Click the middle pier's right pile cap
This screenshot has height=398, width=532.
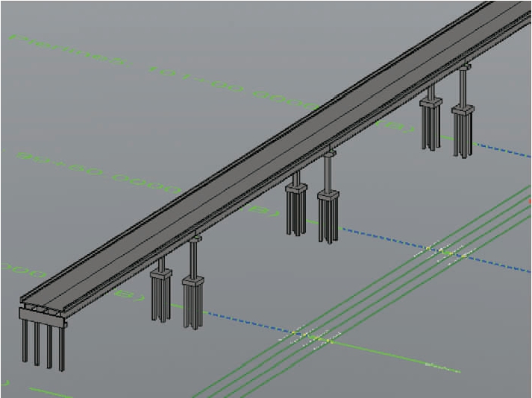[x=328, y=197]
